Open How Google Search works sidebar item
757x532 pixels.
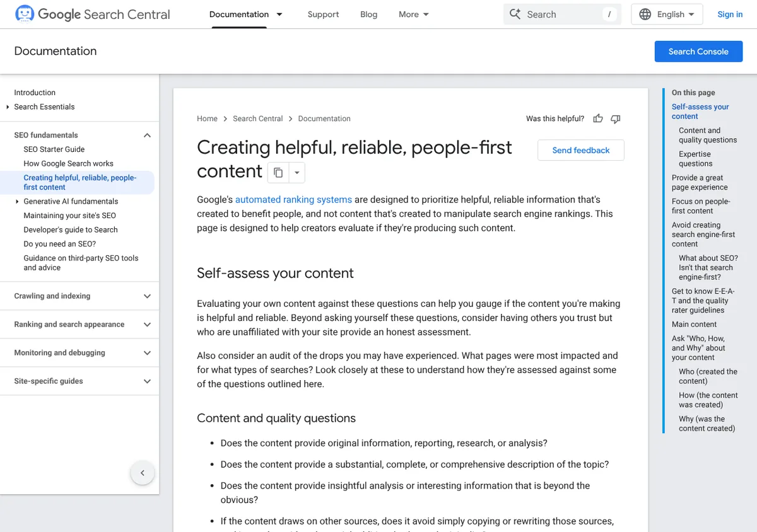point(69,163)
